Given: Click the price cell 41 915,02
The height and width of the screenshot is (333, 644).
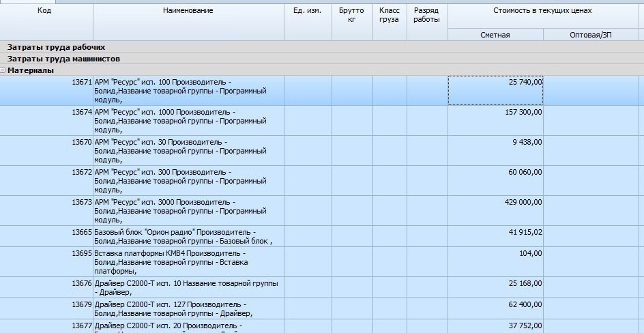Looking at the screenshot, I should [495, 236].
